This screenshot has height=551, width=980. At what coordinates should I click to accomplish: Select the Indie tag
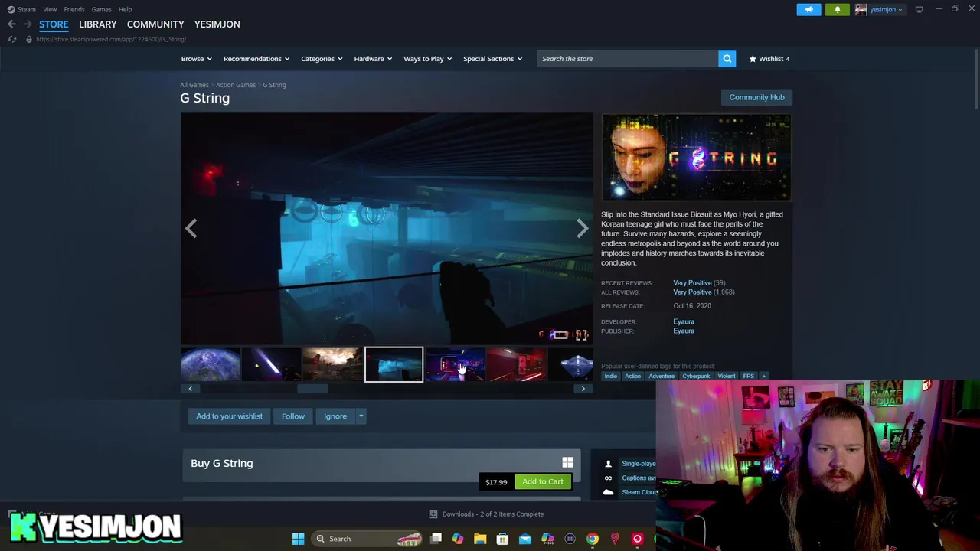[610, 376]
